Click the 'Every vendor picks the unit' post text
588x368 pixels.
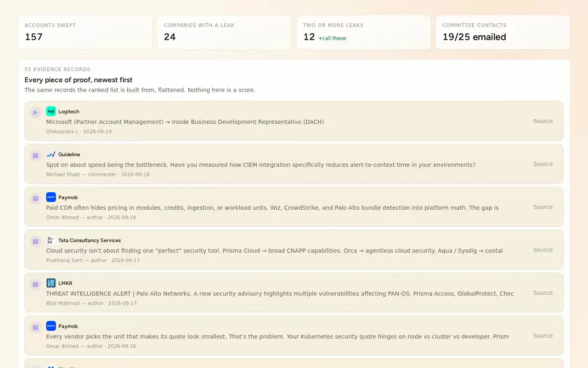(277, 336)
